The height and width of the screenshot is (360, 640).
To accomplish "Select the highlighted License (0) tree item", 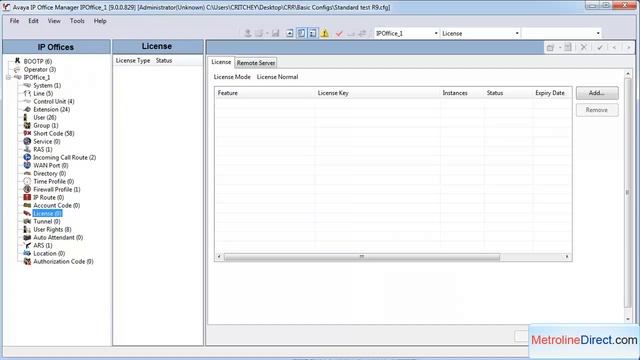I will (47, 213).
